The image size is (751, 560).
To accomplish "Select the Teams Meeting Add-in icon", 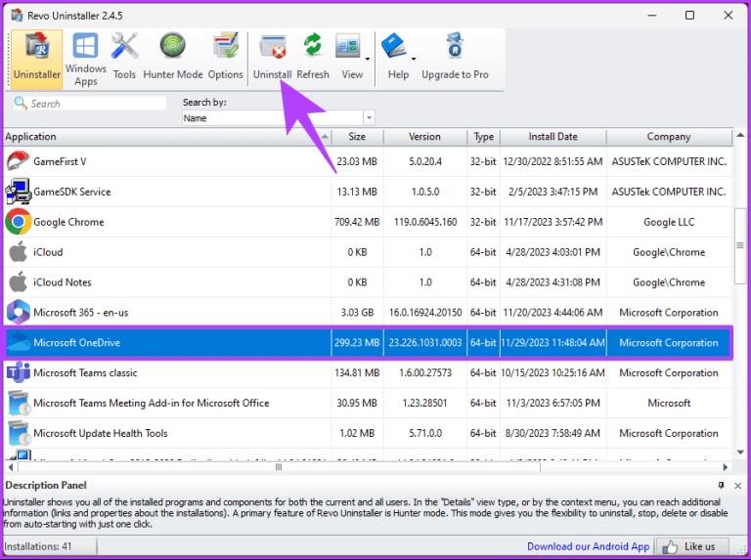I will click(20, 403).
